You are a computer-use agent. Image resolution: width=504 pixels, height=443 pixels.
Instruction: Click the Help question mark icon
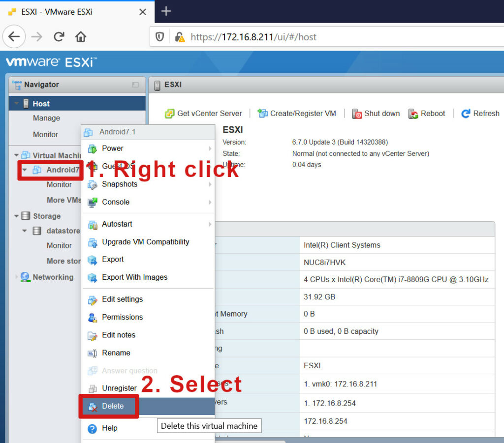click(92, 429)
